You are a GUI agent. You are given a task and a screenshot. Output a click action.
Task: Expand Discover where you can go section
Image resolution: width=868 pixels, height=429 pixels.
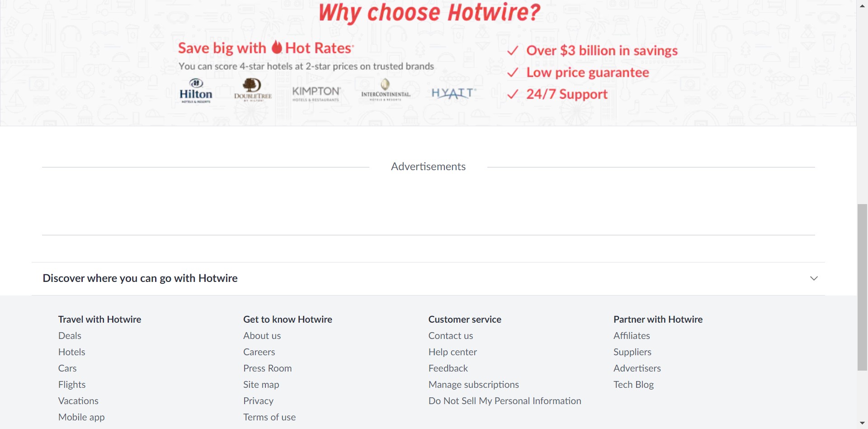click(814, 278)
